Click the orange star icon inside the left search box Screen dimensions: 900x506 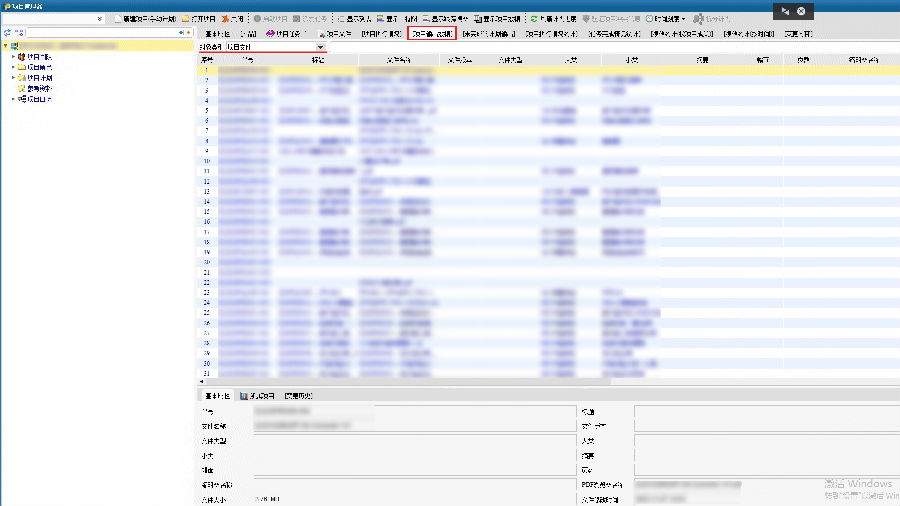[188, 33]
